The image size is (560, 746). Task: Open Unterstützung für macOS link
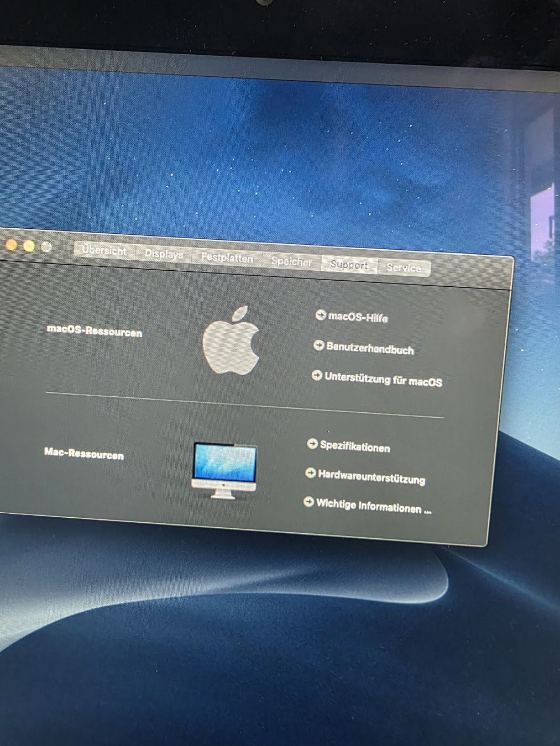click(x=383, y=380)
